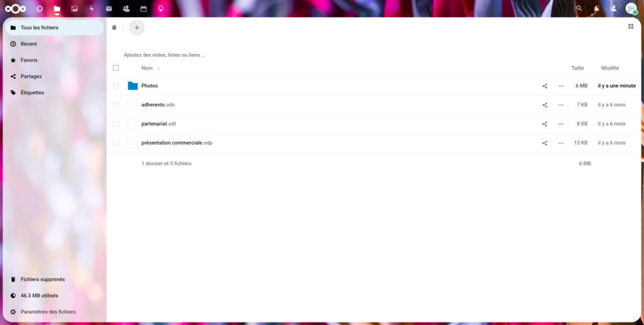644x325 pixels.
Task: Click the search magnifier icon
Action: point(579,9)
